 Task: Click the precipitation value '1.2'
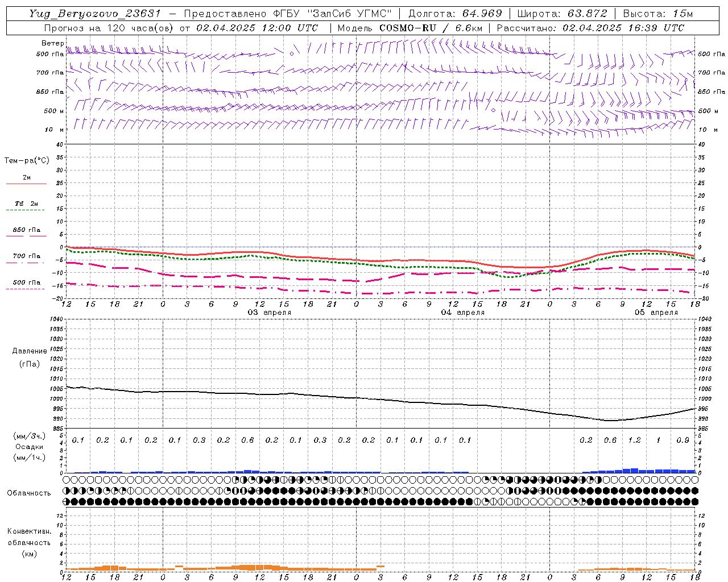tap(634, 440)
